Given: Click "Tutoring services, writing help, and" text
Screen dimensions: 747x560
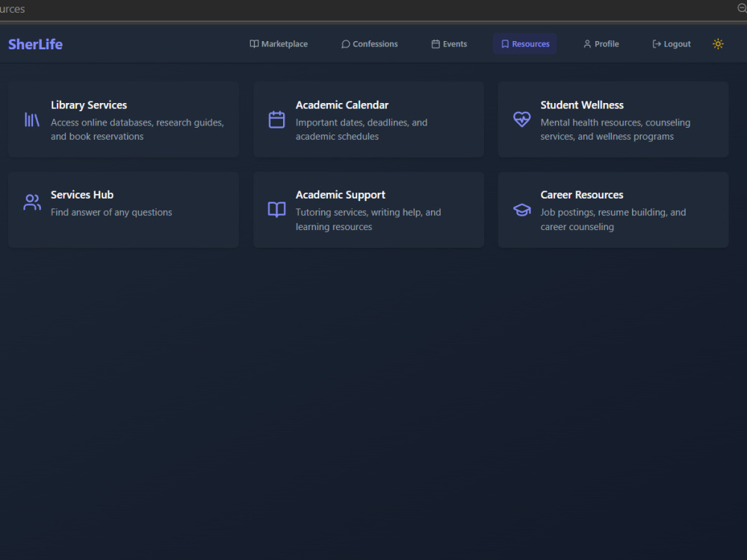Looking at the screenshot, I should coord(368,212).
